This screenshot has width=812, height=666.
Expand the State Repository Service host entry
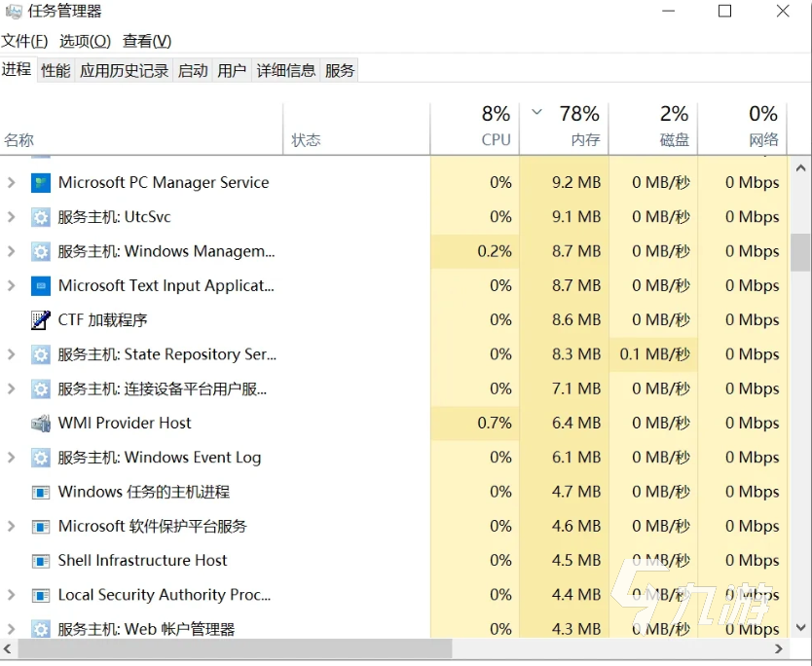(14, 353)
